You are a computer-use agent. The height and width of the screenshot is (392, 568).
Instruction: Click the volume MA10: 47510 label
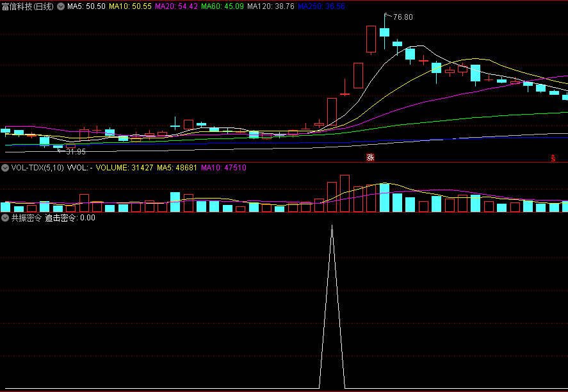coord(223,168)
